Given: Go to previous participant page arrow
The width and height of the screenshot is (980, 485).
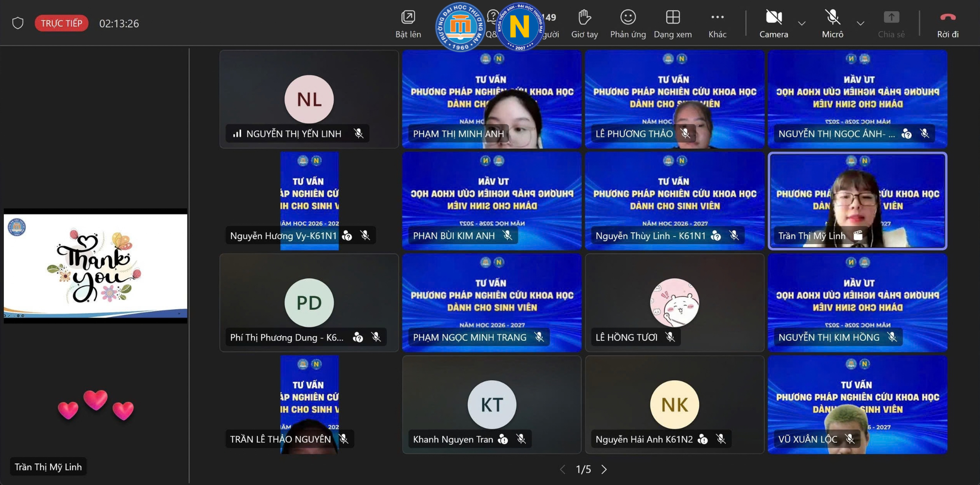Looking at the screenshot, I should point(563,469).
